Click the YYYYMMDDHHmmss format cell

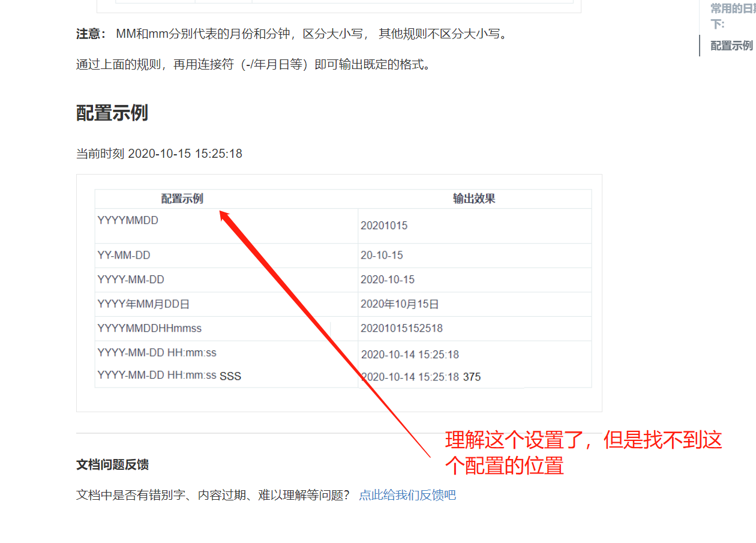[x=148, y=328]
